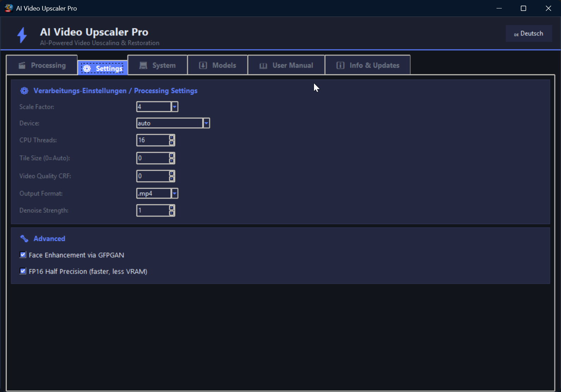Expand the Output Format dropdown arrow

(174, 193)
